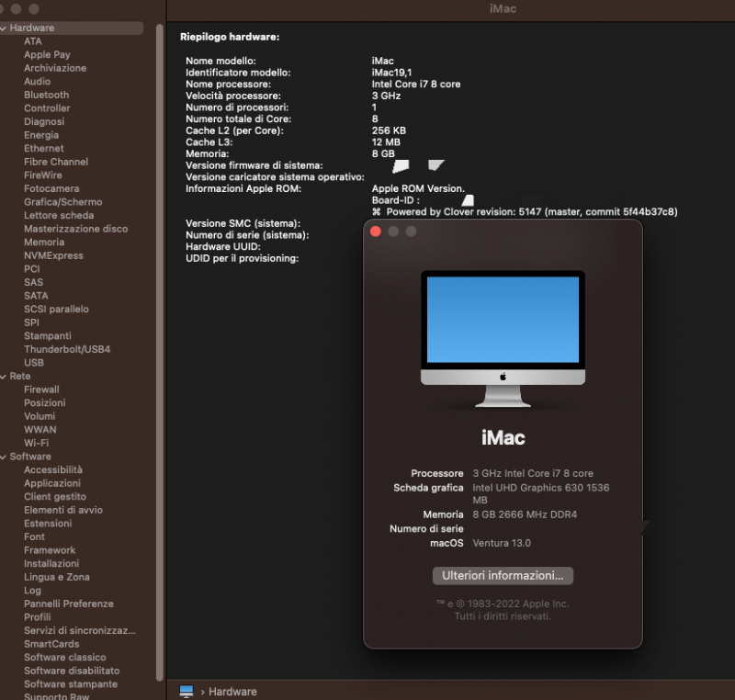The width and height of the screenshot is (735, 700).
Task: Open WWAN entry
Action: [40, 430]
